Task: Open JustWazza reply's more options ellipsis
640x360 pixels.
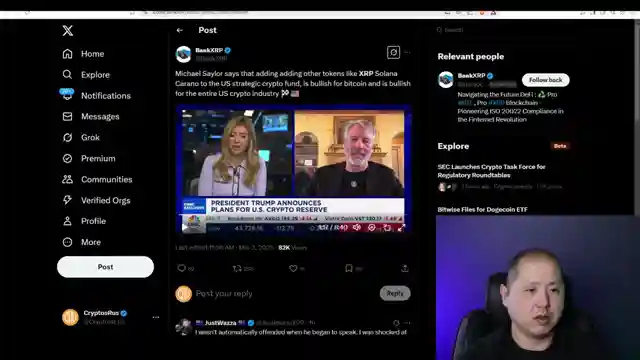Action: (407, 323)
